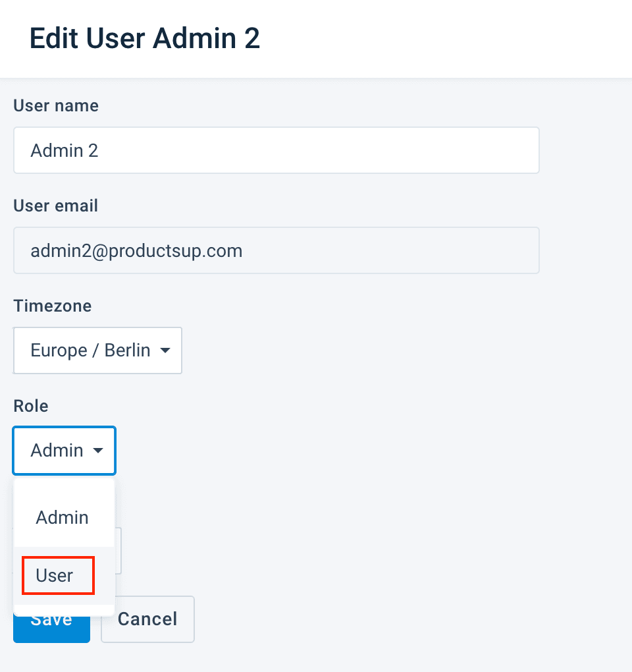Click the Role dropdown caret arrow
Image resolution: width=632 pixels, height=672 pixels.
[98, 451]
